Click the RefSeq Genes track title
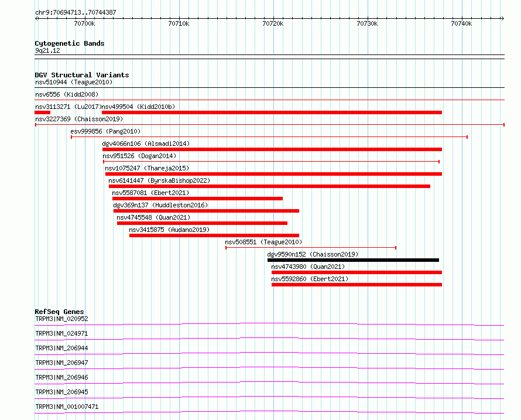The width and height of the screenshot is (521, 420). pyautogui.click(x=59, y=312)
